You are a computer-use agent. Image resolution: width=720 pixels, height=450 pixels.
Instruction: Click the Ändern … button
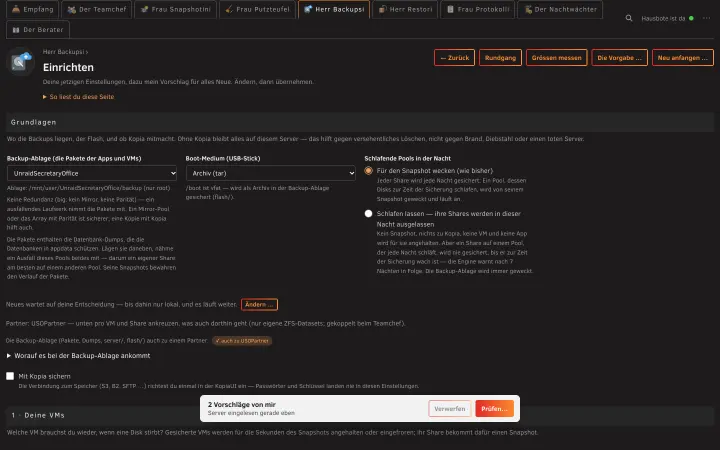[x=259, y=304]
